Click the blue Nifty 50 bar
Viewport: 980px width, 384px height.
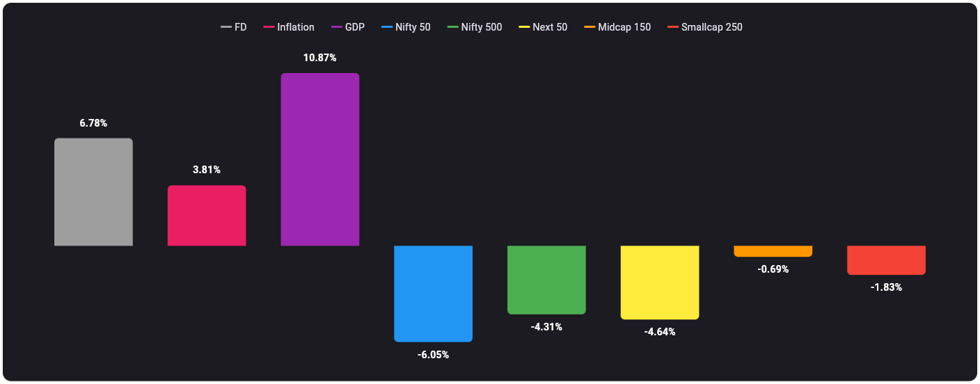[433, 294]
